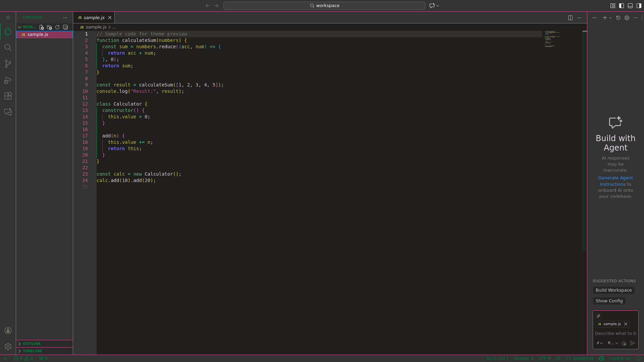
Task: Expand the TIMELINE section
Action: (x=32, y=351)
